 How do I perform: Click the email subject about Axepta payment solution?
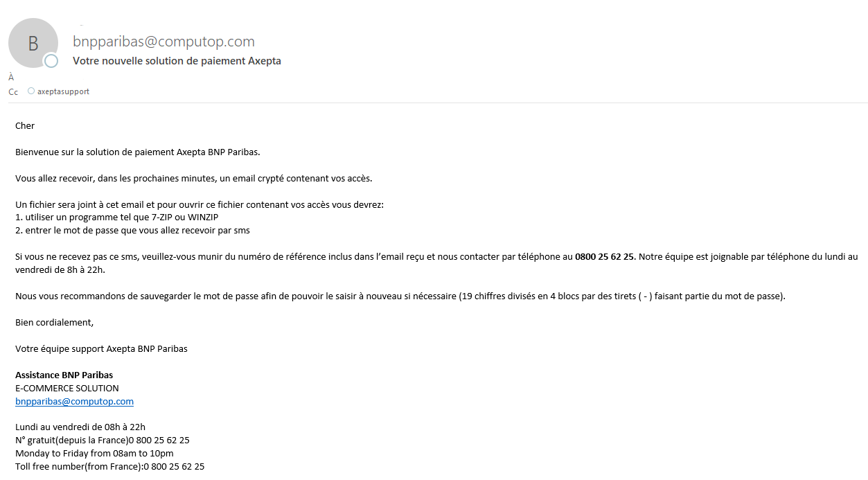(x=177, y=61)
